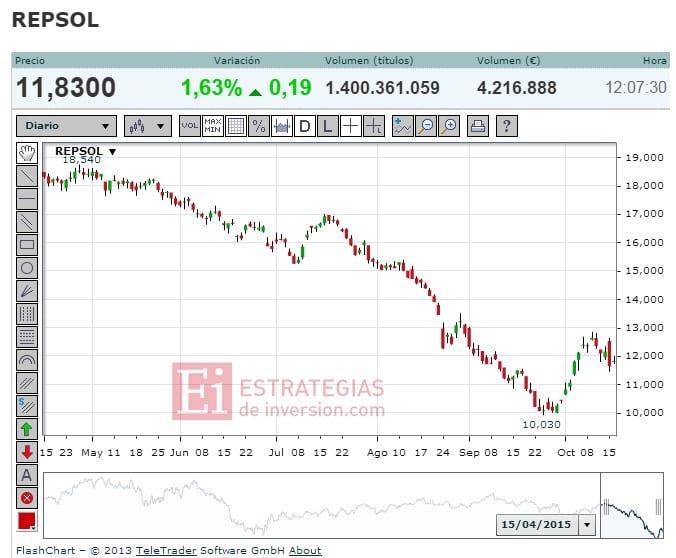Open the Diario period dropdown
This screenshot has width=676, height=558.
point(66,126)
